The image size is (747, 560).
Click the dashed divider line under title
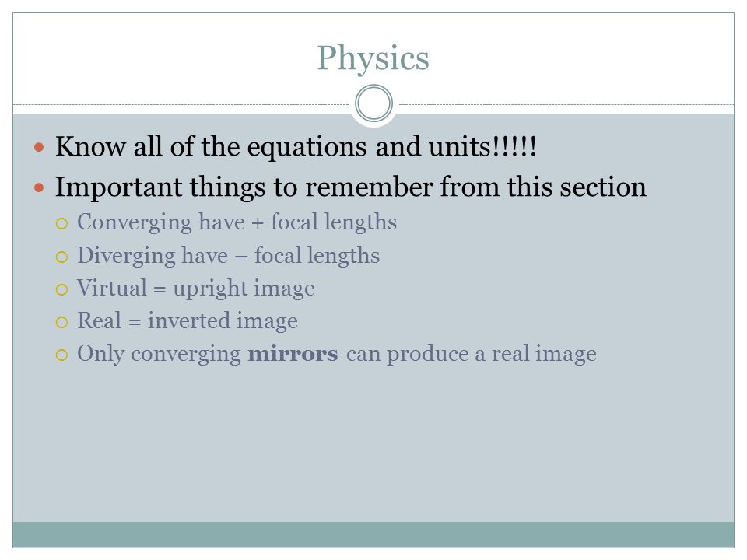(x=181, y=104)
